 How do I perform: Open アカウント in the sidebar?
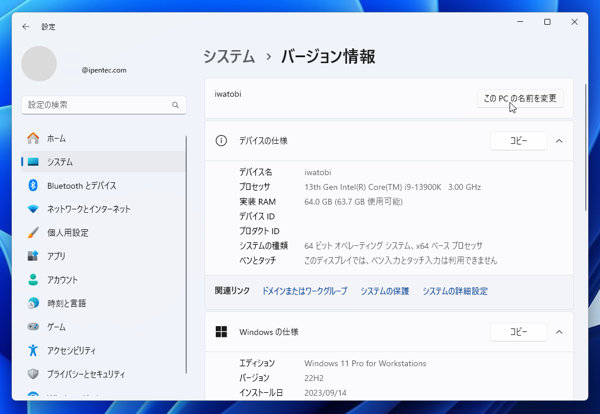point(103,280)
